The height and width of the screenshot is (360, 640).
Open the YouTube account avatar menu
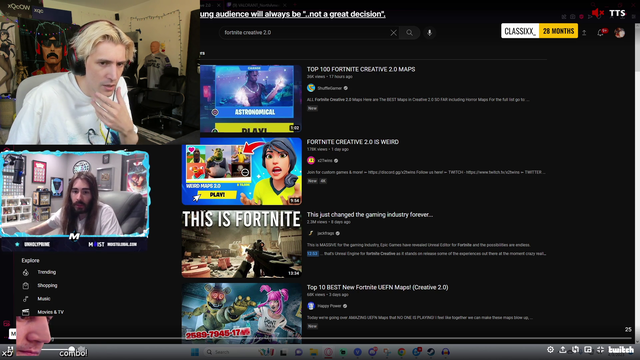(619, 33)
